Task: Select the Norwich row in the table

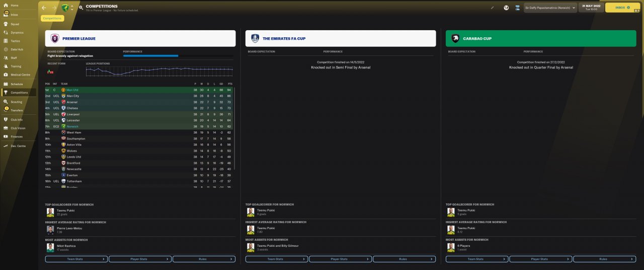Action: pos(139,126)
